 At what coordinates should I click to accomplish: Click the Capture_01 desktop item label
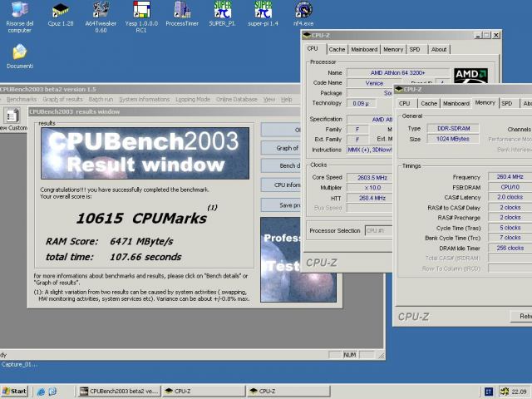pyautogui.click(x=19, y=364)
